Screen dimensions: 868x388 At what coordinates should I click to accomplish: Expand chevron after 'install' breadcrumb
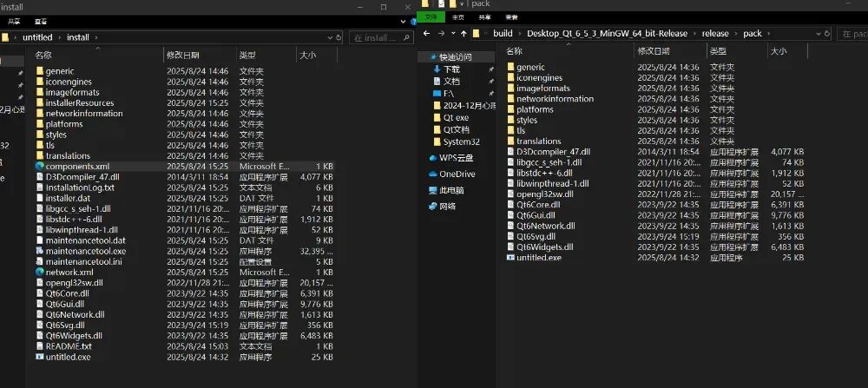(x=96, y=37)
